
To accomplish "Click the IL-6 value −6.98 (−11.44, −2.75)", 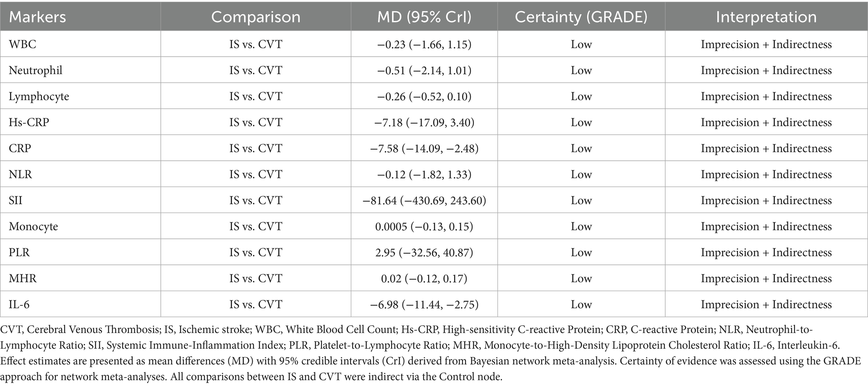I will tap(424, 304).
